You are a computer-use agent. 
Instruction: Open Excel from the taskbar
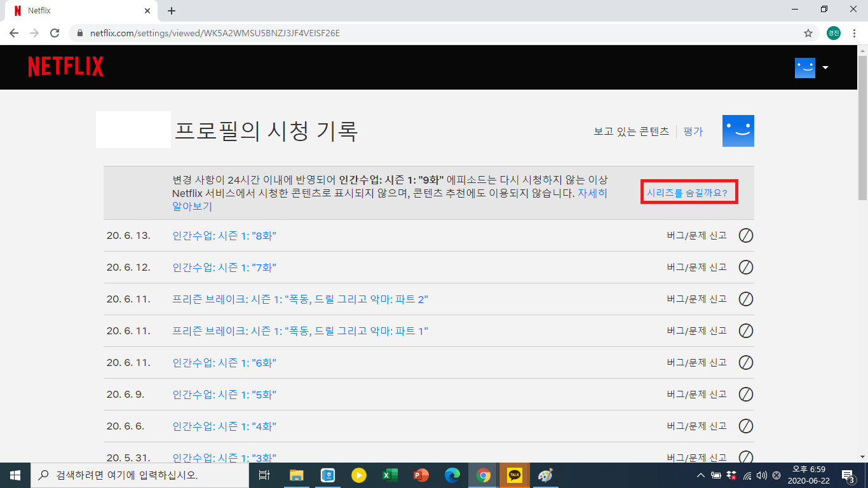(390, 475)
